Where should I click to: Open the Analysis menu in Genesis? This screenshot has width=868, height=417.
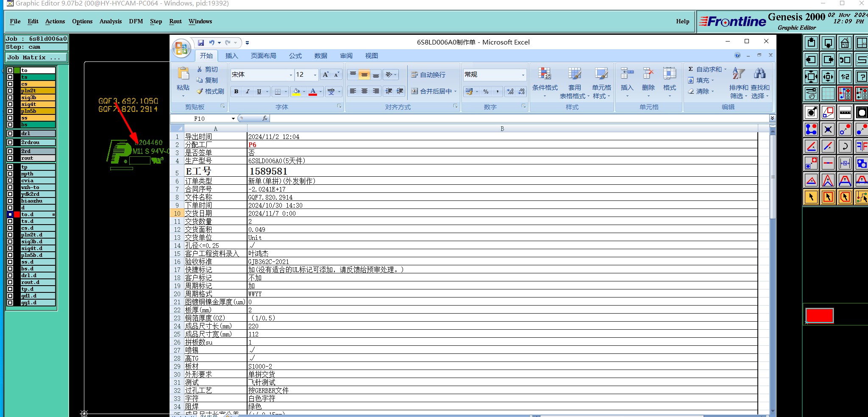click(x=111, y=21)
